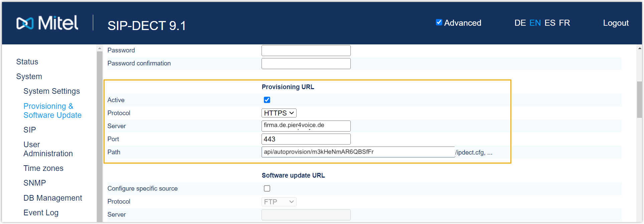Open Status menu section
The width and height of the screenshot is (644, 224).
click(x=27, y=62)
